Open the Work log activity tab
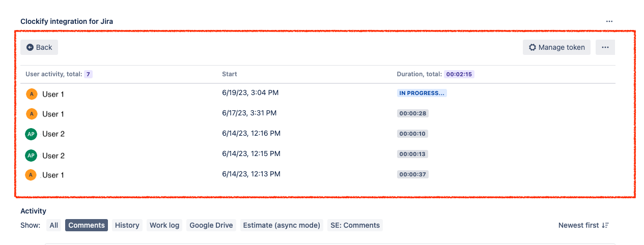This screenshot has width=644, height=245. 164,225
